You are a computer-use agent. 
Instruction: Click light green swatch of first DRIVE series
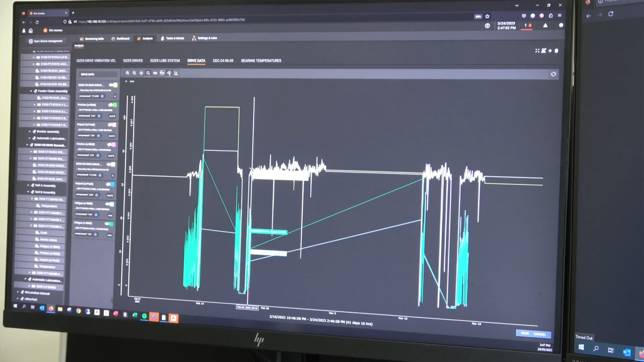(x=115, y=85)
